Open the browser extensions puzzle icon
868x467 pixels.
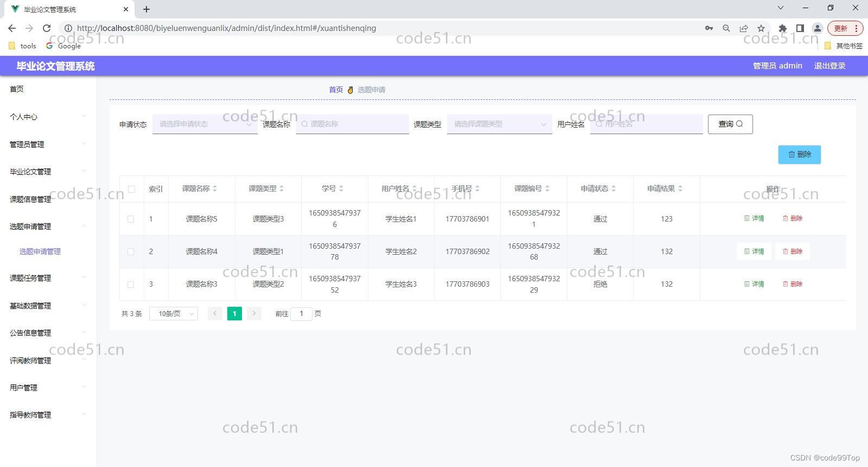[782, 28]
